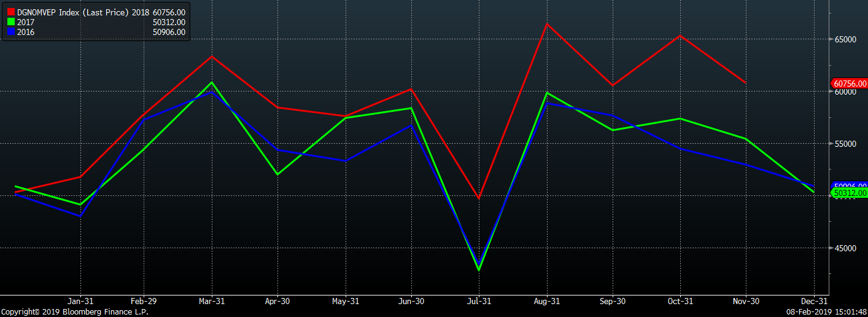The width and height of the screenshot is (868, 317).
Task: Click the green 2017 legend color swatch
Action: click(11, 22)
